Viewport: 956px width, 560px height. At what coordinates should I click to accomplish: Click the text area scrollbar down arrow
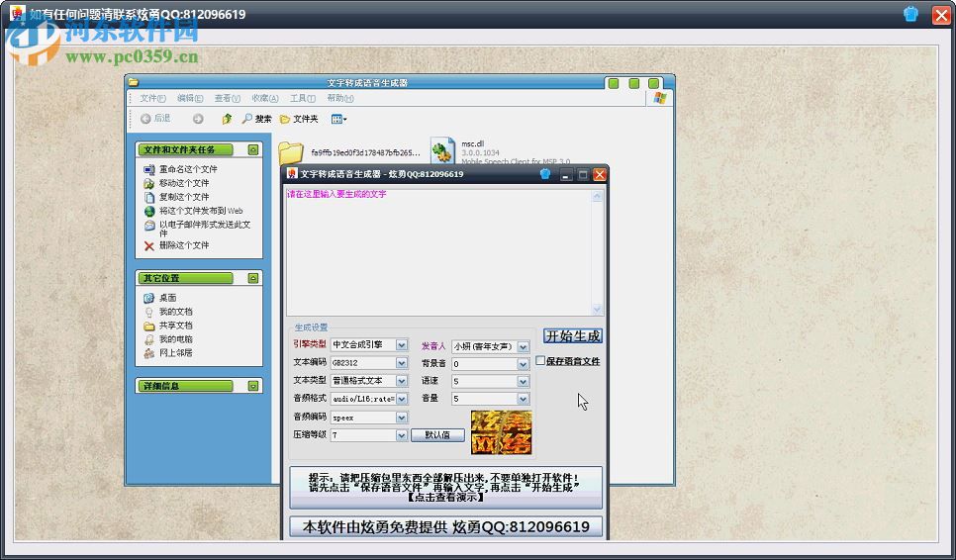(x=597, y=309)
